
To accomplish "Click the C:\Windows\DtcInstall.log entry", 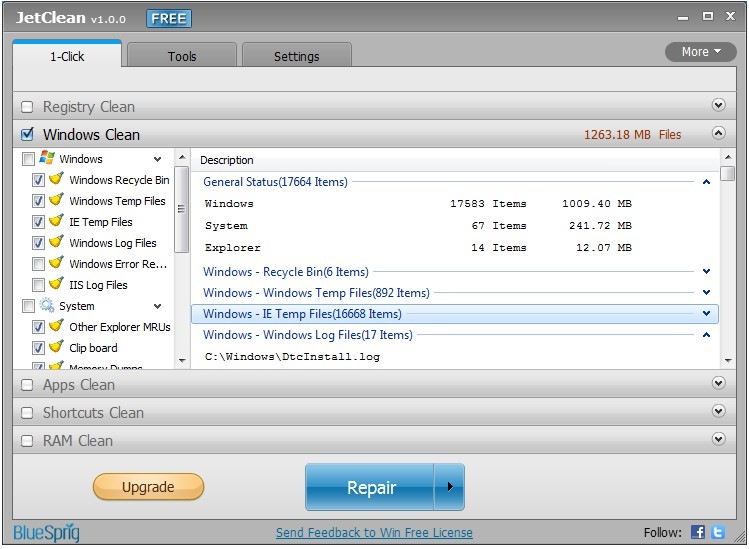I will coord(292,356).
